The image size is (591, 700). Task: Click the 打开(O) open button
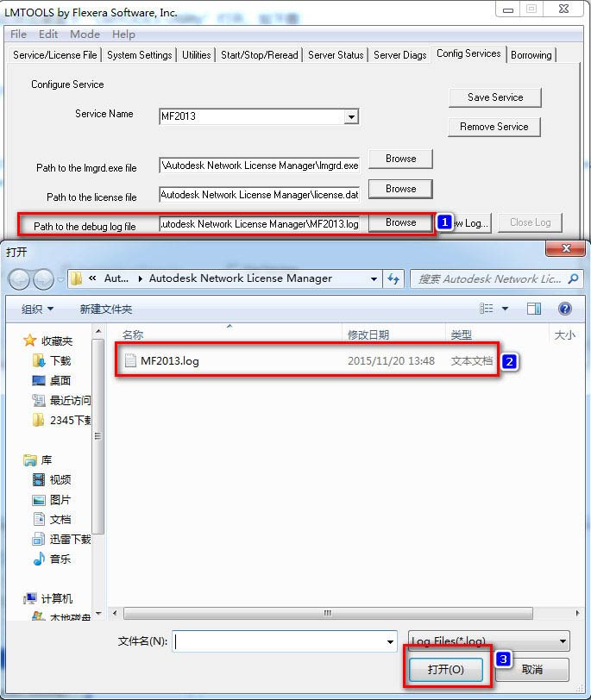coord(446,669)
